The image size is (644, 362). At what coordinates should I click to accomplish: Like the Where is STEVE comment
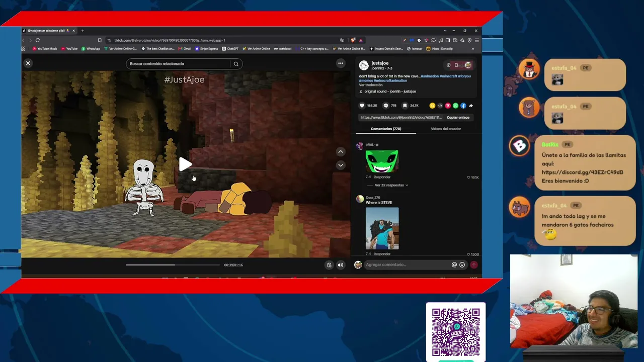click(x=469, y=254)
